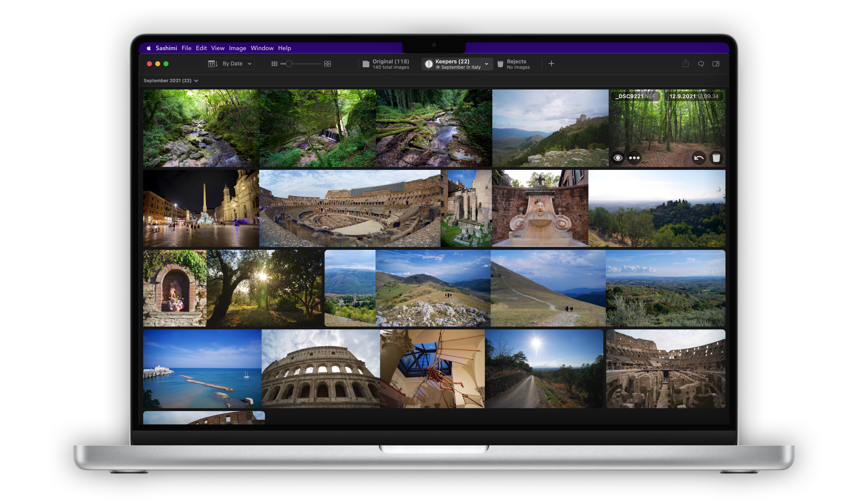Image resolution: width=868 pixels, height=503 pixels.
Task: Open the Apple menu
Action: tap(149, 48)
